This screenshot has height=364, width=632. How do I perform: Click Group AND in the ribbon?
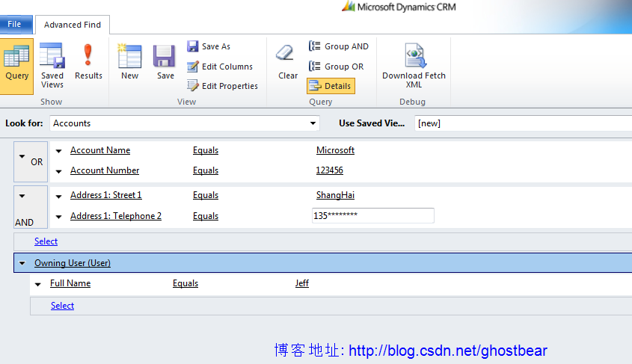click(339, 46)
